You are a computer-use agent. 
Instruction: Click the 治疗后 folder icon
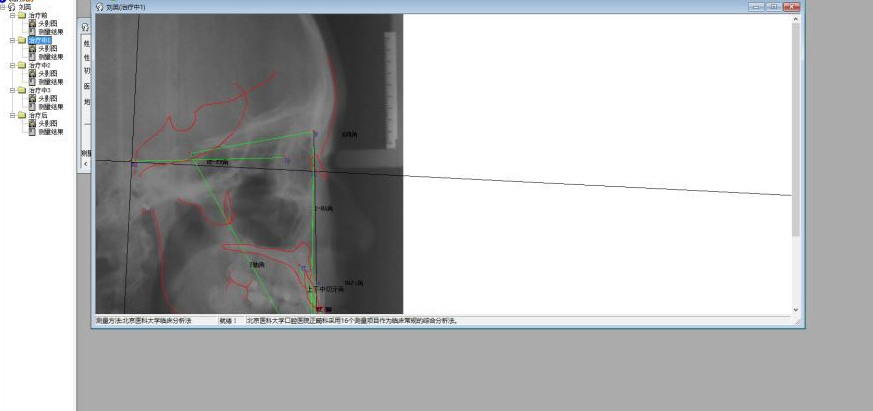[21, 115]
